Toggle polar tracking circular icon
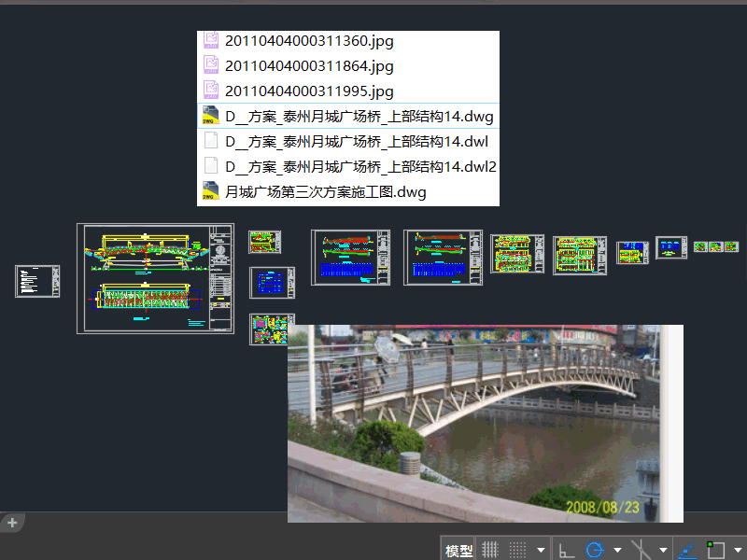The width and height of the screenshot is (747, 560). (594, 550)
